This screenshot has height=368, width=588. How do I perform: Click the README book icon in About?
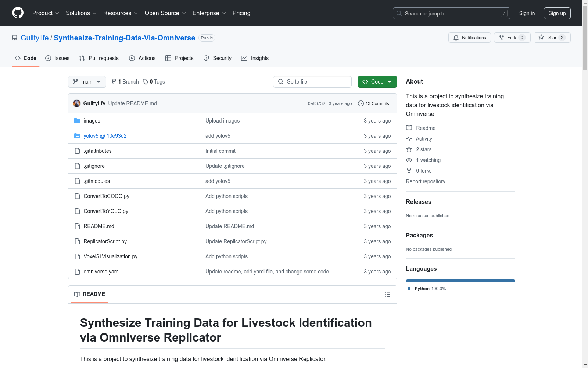click(x=409, y=128)
